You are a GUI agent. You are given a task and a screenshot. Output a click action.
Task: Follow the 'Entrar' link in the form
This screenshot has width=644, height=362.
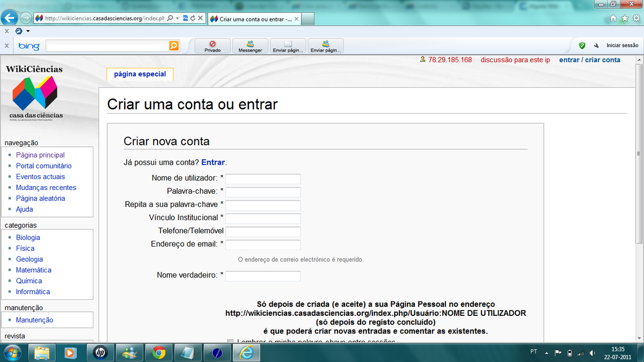point(213,162)
